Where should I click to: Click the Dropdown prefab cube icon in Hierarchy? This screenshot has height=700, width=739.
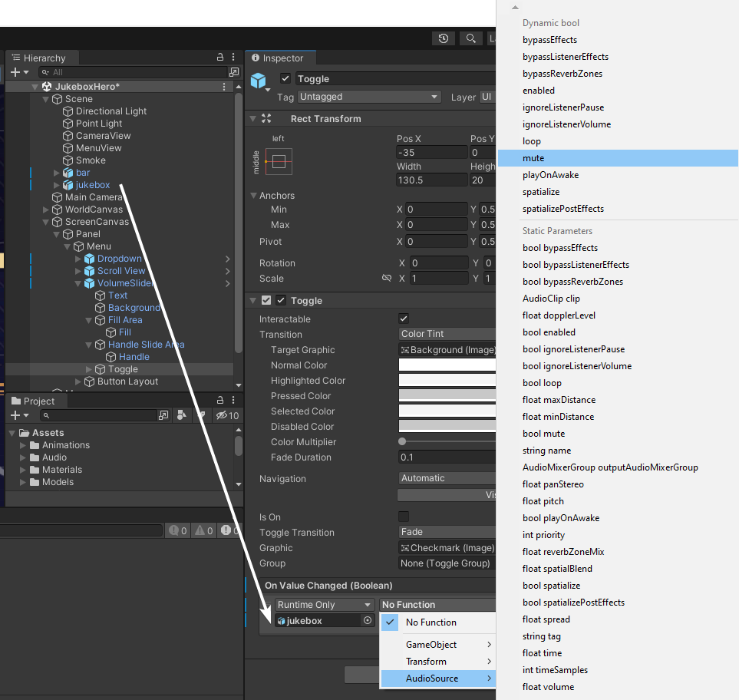pos(90,259)
